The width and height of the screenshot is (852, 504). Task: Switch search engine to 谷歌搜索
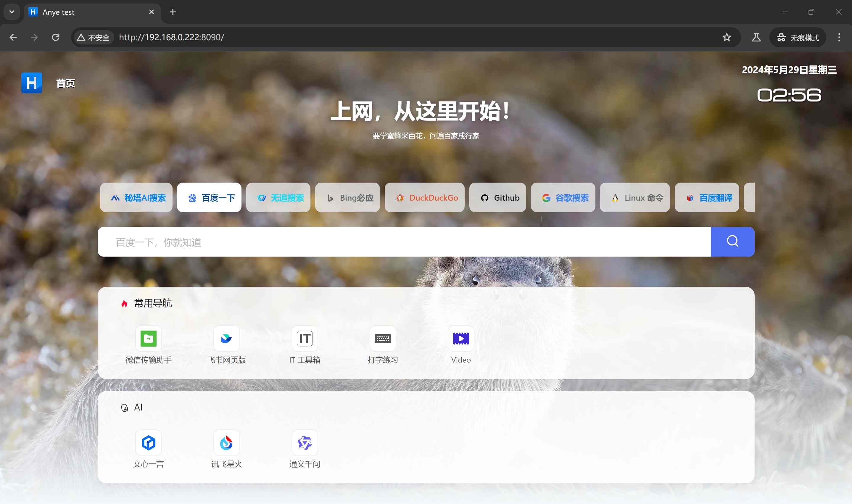point(563,198)
